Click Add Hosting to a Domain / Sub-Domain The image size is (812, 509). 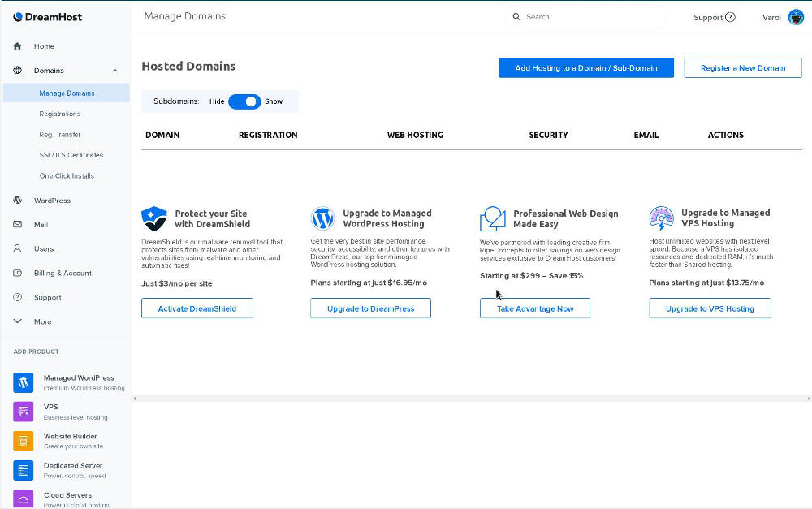[586, 68]
